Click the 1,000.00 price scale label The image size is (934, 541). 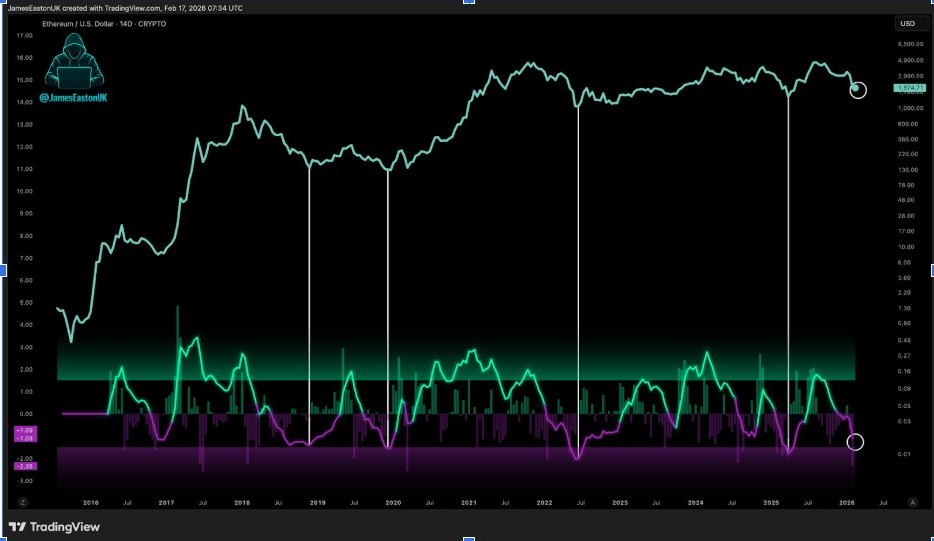910,108
